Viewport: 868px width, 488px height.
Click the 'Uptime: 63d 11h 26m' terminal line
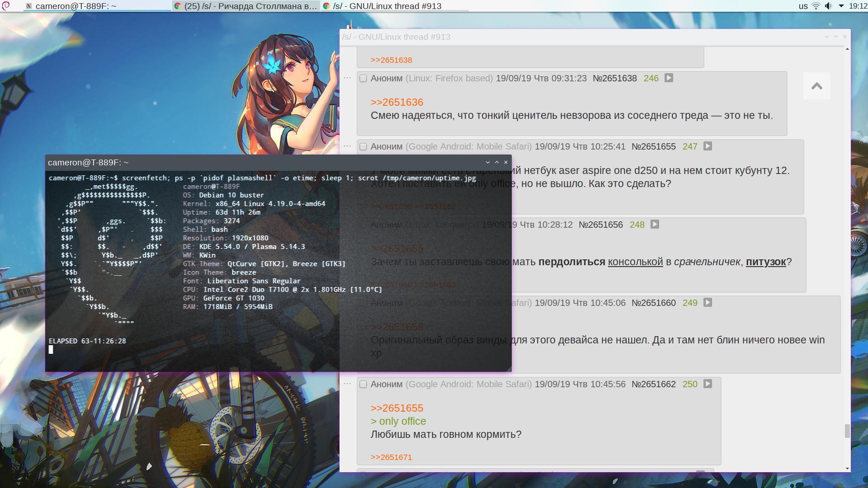coord(222,212)
